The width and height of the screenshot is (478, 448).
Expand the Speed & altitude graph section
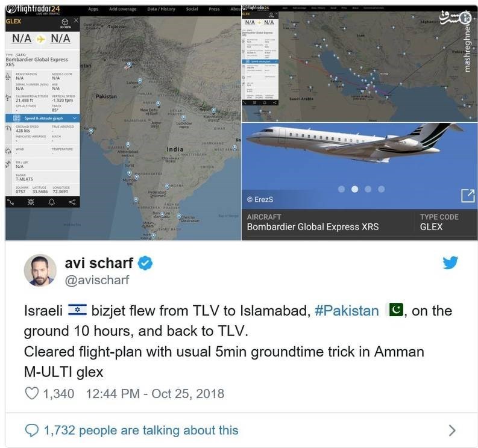[x=41, y=118]
